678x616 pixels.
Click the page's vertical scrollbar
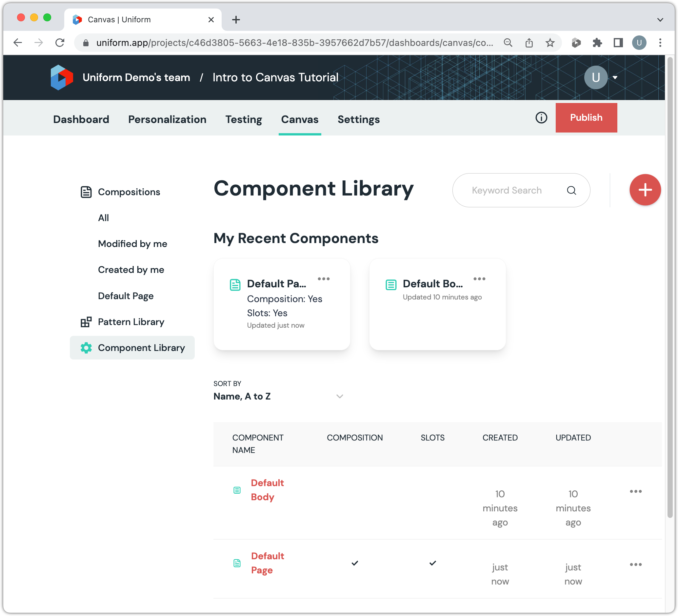pos(669,286)
